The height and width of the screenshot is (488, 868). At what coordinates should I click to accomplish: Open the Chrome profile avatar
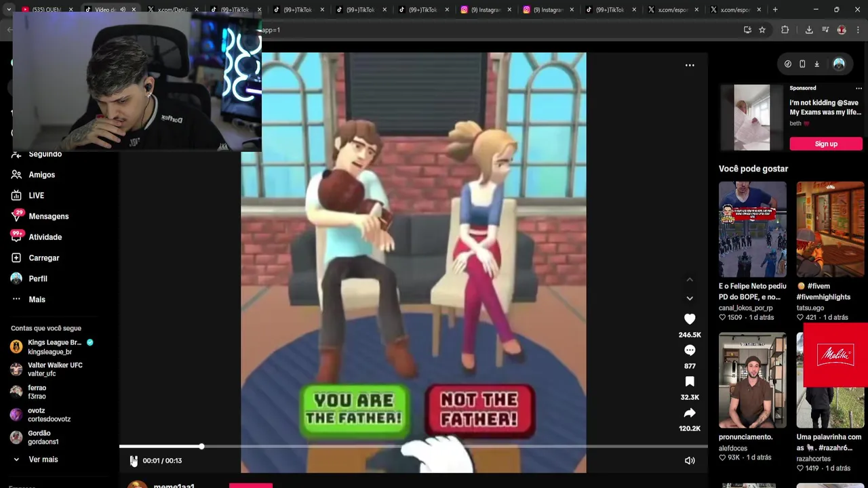pyautogui.click(x=842, y=30)
